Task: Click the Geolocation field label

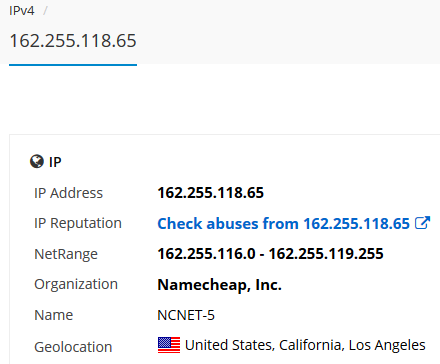Action: coord(73,347)
